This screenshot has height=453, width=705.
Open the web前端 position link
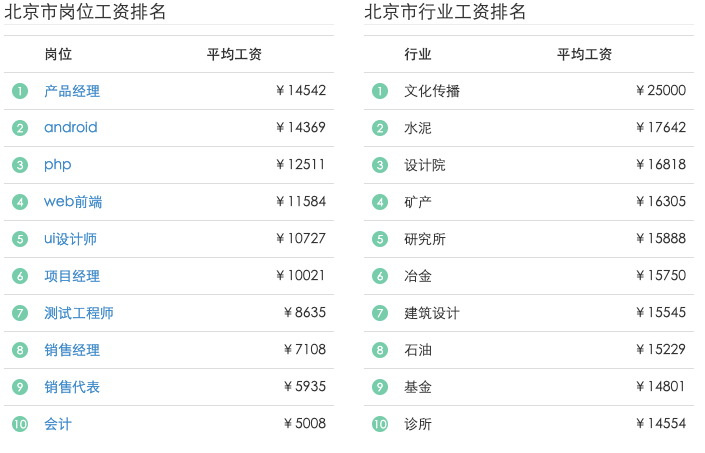pyautogui.click(x=73, y=202)
